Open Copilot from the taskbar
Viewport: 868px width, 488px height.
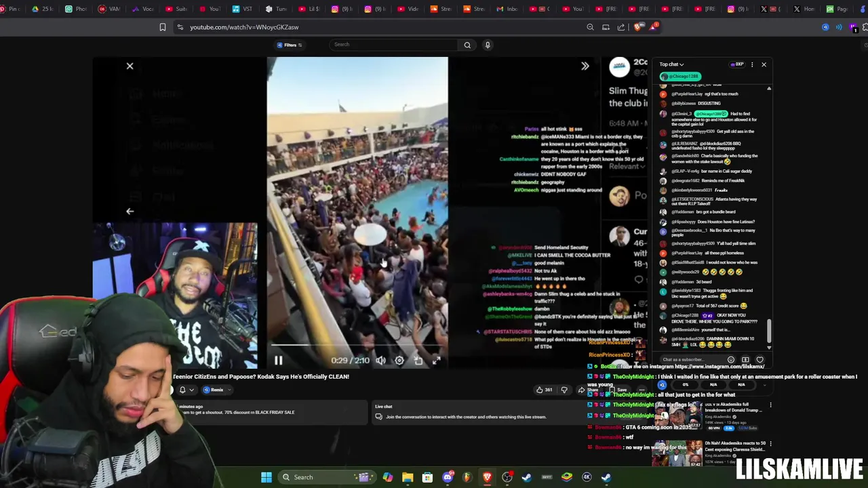387,477
